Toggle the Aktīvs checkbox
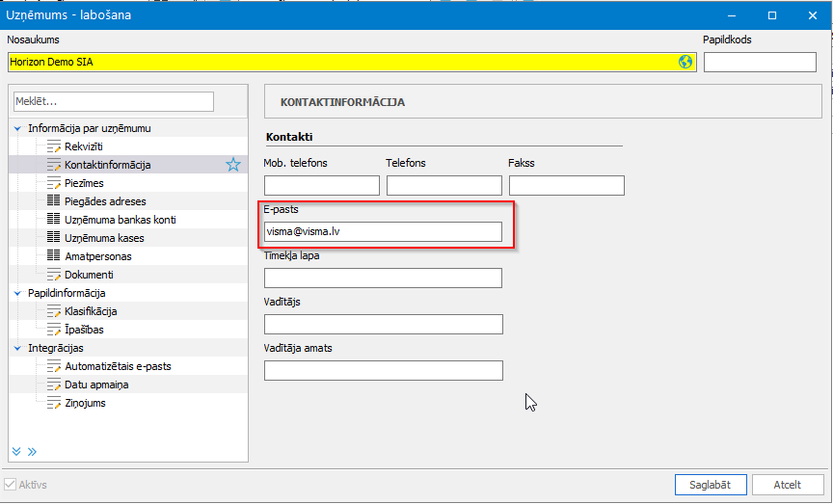The height and width of the screenshot is (504, 833). pyautogui.click(x=10, y=485)
